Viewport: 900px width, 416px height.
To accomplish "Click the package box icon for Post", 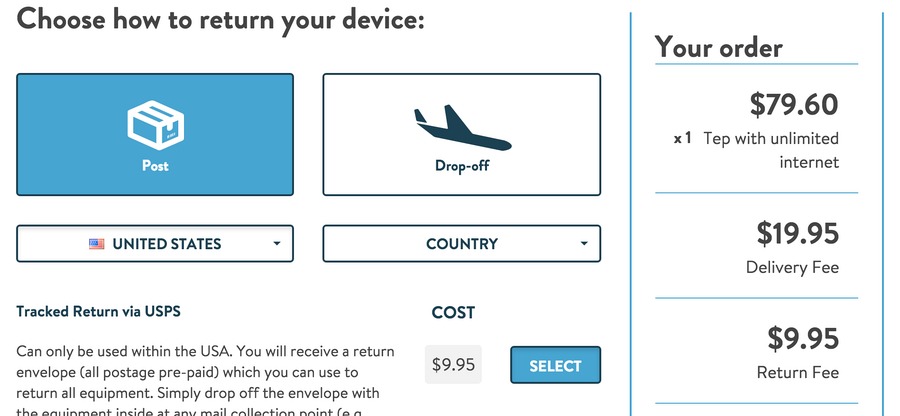I will (x=156, y=126).
